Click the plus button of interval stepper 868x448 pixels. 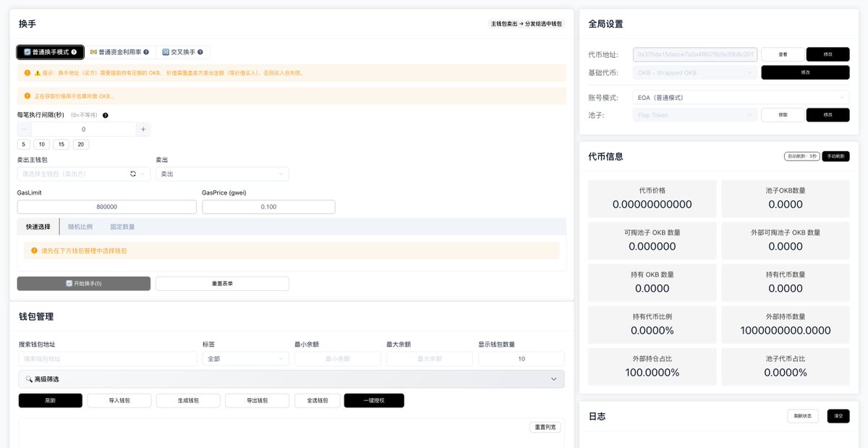click(x=143, y=129)
